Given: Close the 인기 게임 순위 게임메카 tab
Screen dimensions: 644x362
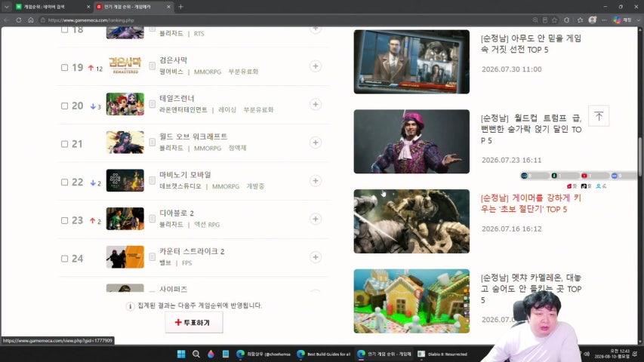Looking at the screenshot, I should click(169, 7).
